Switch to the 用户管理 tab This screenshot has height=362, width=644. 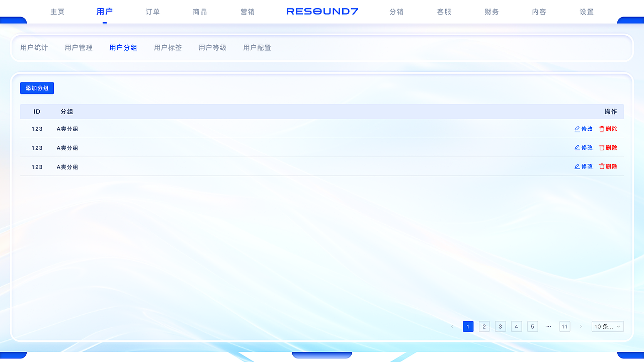(78, 47)
